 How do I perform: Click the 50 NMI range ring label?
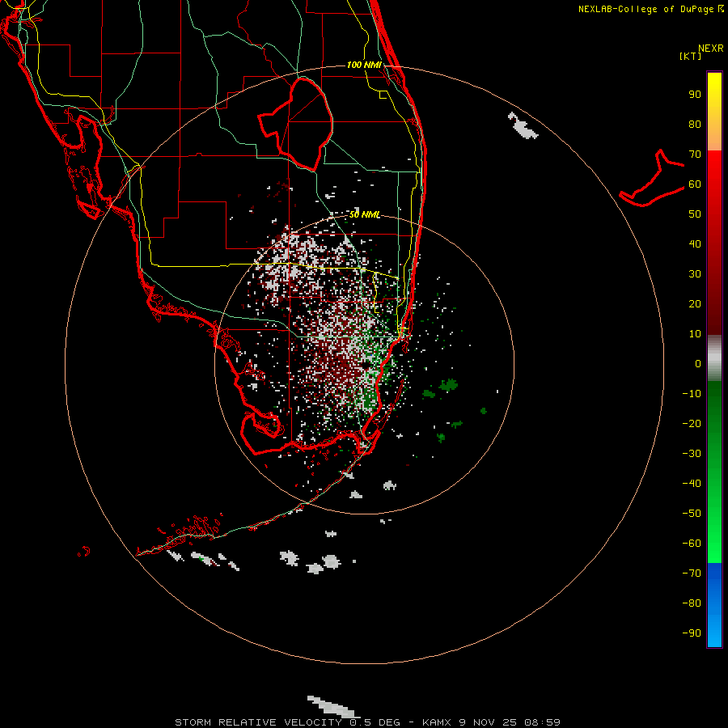tap(365, 214)
